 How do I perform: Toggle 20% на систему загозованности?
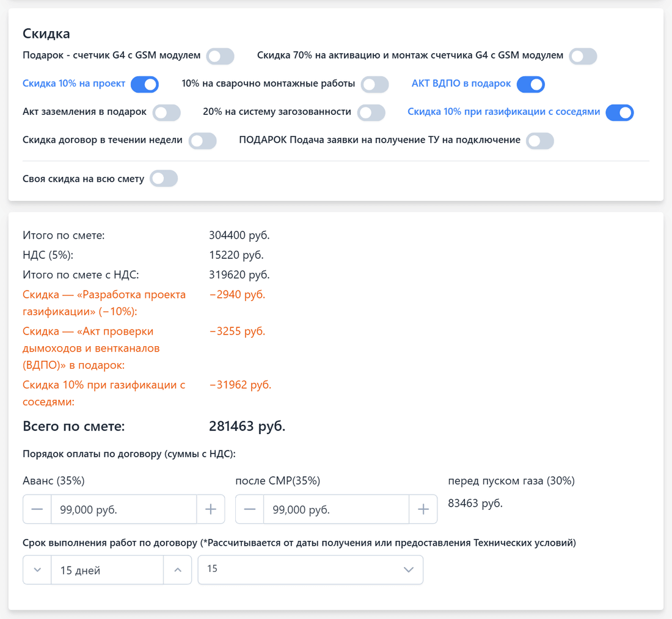pyautogui.click(x=371, y=113)
